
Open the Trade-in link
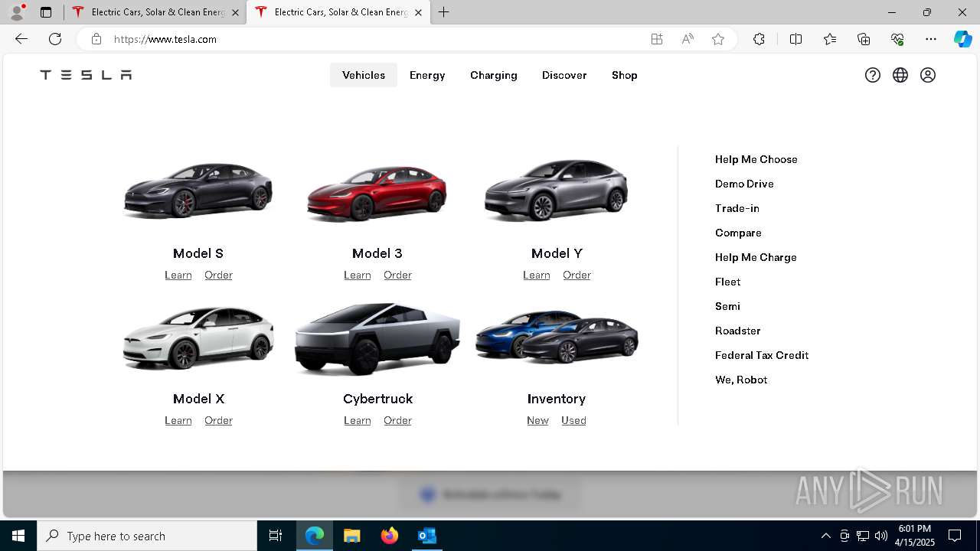pyautogui.click(x=737, y=208)
